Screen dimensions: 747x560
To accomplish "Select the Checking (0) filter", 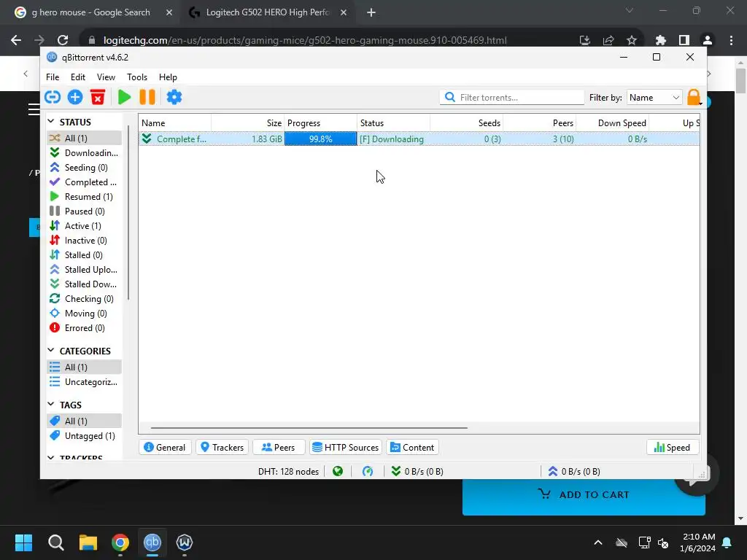I will [x=84, y=299].
